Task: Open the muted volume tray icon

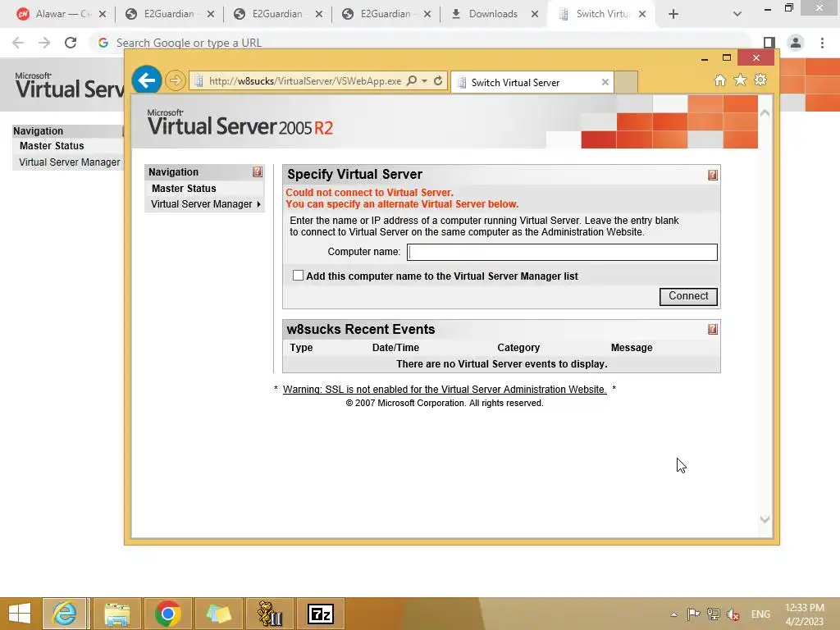Action: pyautogui.click(x=733, y=614)
